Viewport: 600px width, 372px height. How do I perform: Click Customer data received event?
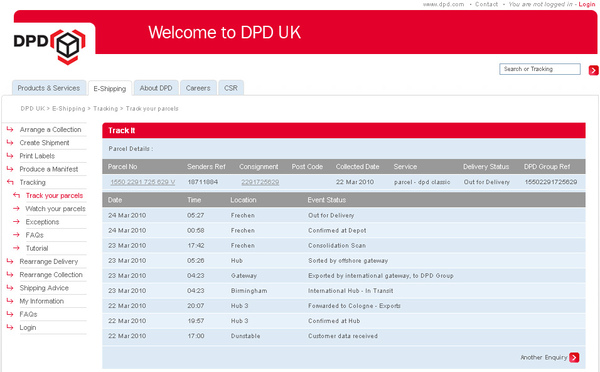pyautogui.click(x=343, y=336)
